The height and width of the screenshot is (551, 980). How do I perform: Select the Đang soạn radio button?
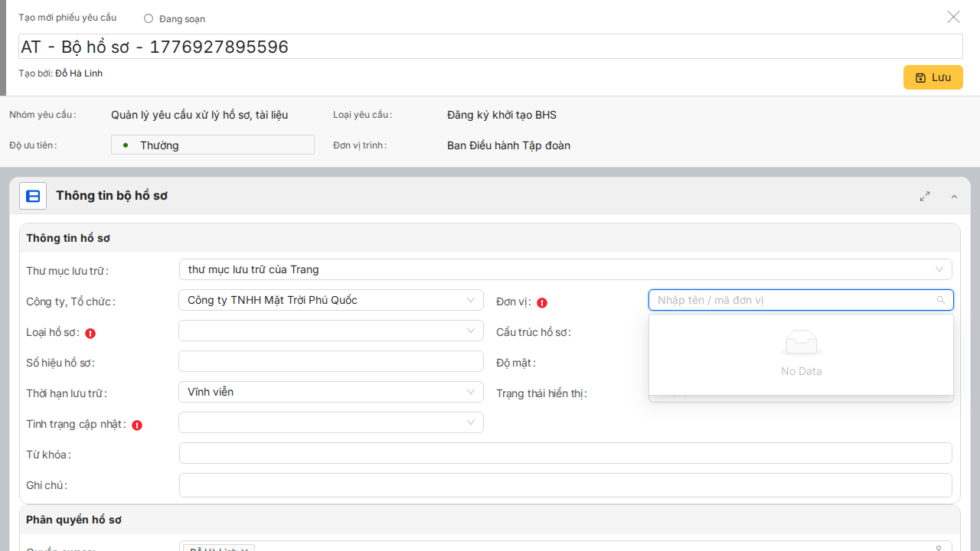pyautogui.click(x=149, y=18)
